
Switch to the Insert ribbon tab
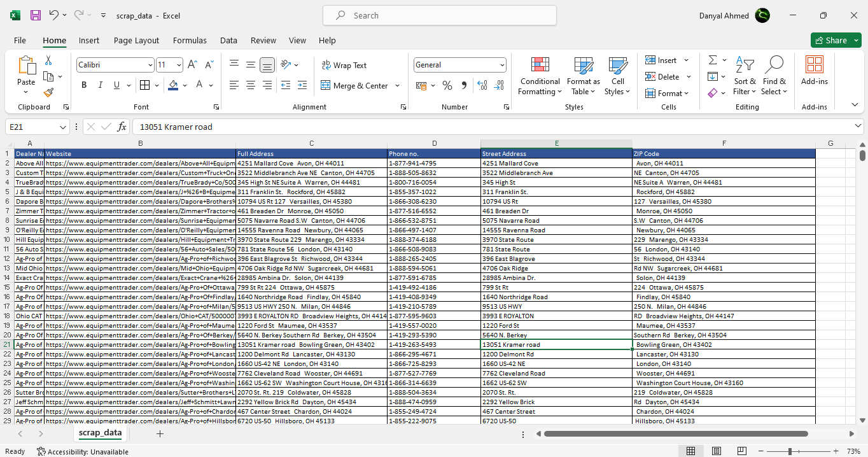[89, 40]
